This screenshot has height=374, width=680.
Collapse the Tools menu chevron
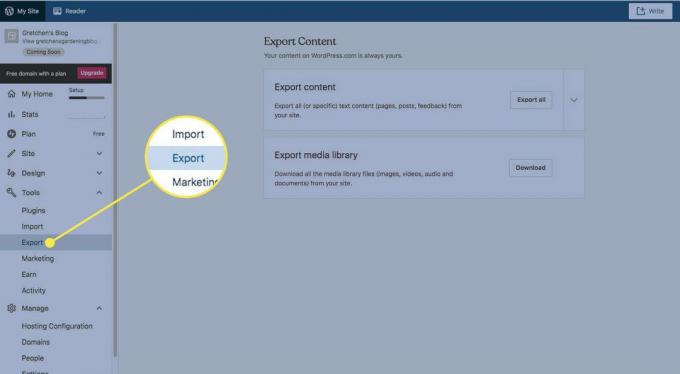(99, 192)
